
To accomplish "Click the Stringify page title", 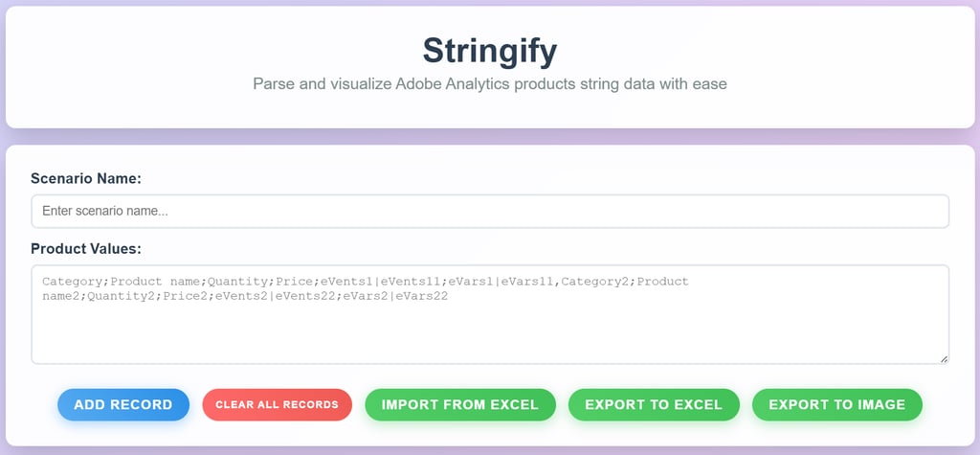I will click(489, 49).
